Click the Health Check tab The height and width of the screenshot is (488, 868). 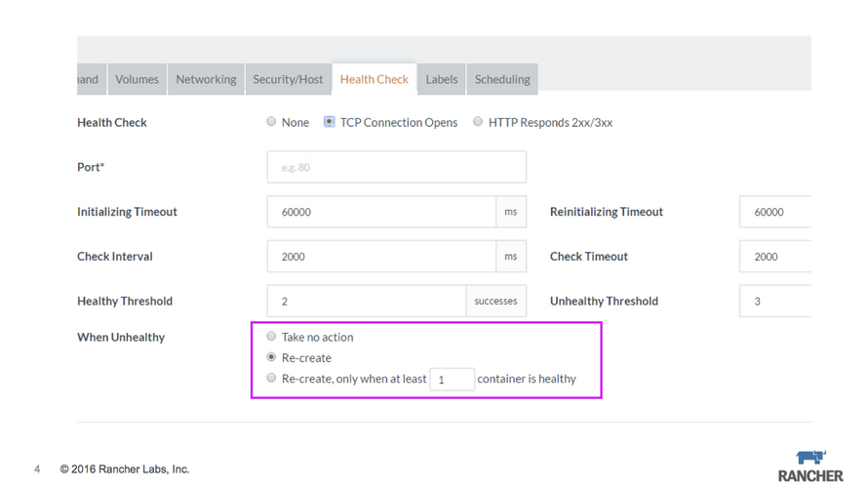375,79
